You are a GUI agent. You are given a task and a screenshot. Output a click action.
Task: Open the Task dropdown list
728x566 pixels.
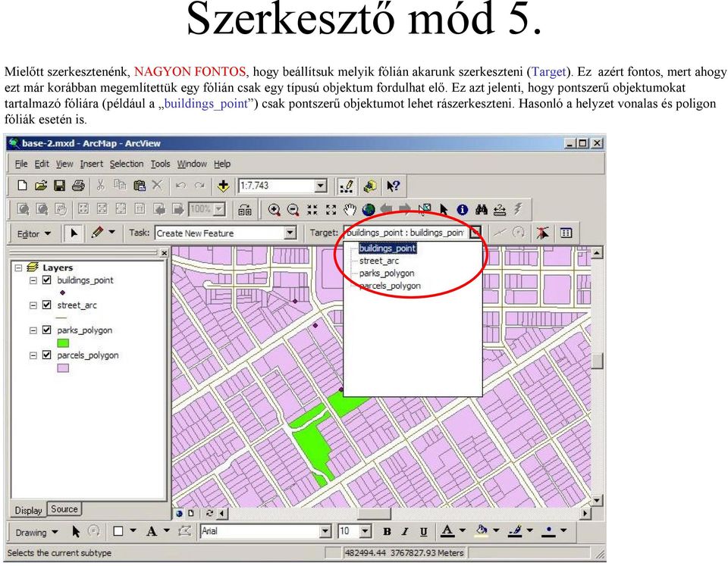pos(290,233)
